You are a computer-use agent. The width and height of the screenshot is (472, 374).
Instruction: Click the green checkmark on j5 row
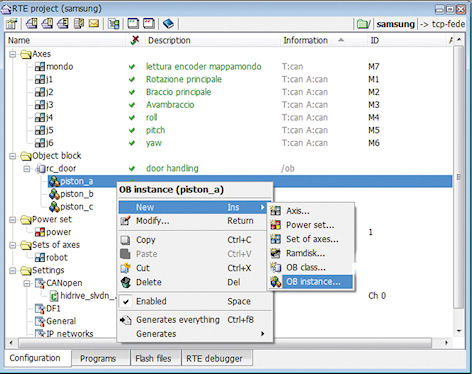[132, 130]
